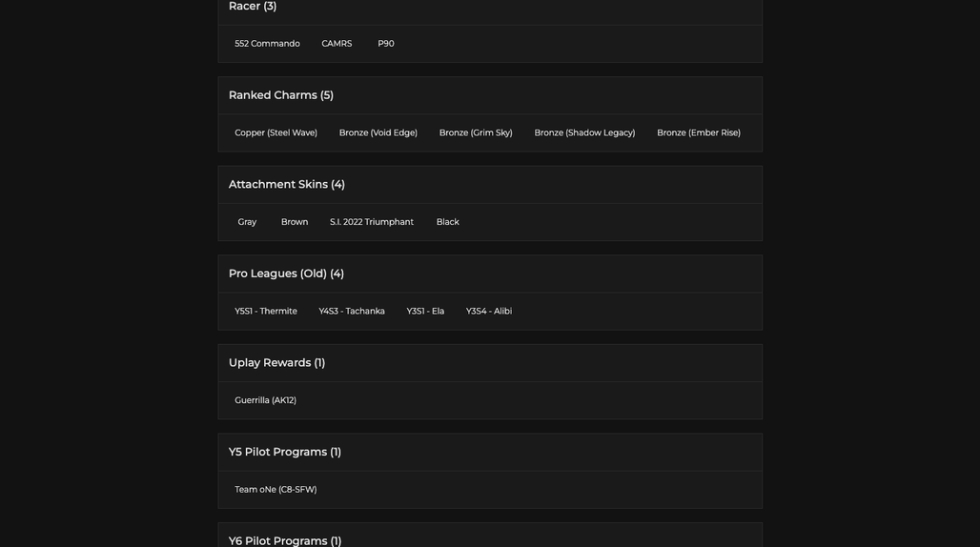Select Copper (Steel Wave) charm
980x547 pixels.
point(276,133)
